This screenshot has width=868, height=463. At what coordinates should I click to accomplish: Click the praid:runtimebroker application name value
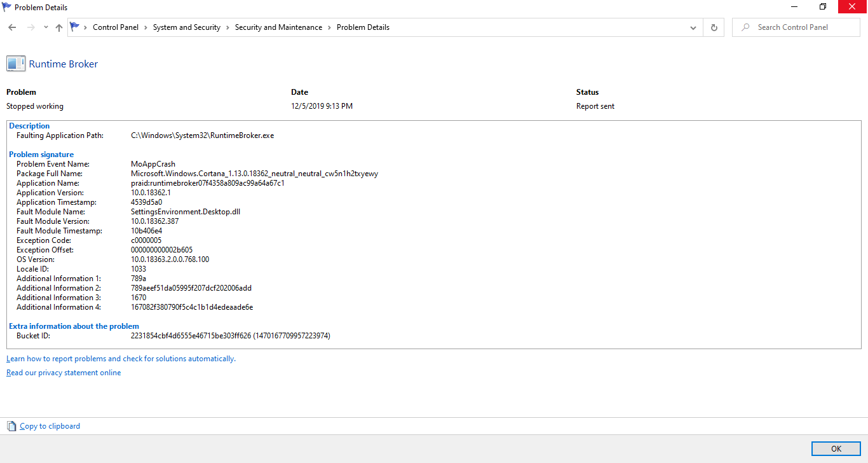[x=208, y=183]
